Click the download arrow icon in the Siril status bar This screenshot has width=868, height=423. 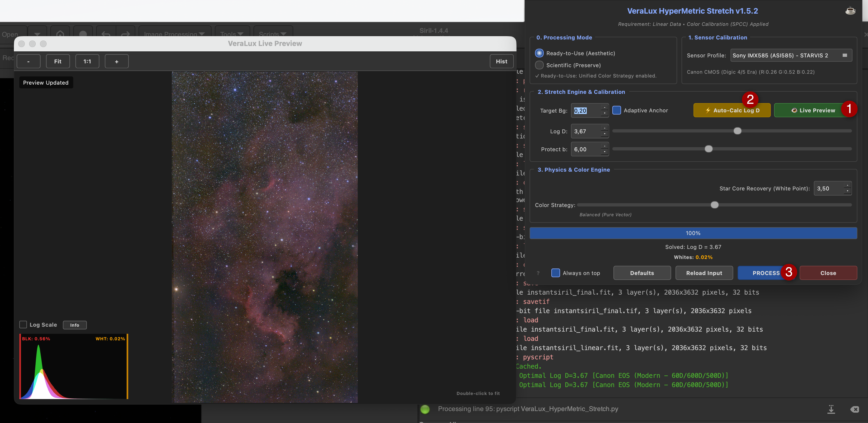tap(831, 409)
